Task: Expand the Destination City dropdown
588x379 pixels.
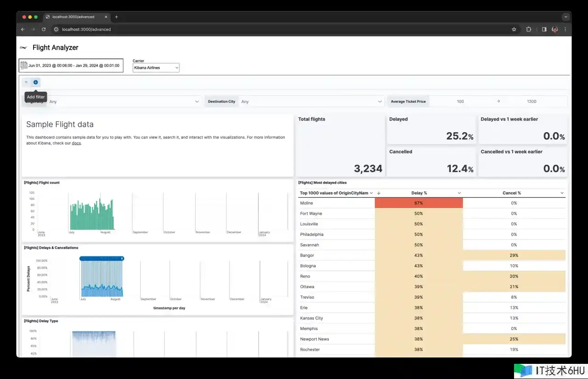Action: click(x=379, y=101)
